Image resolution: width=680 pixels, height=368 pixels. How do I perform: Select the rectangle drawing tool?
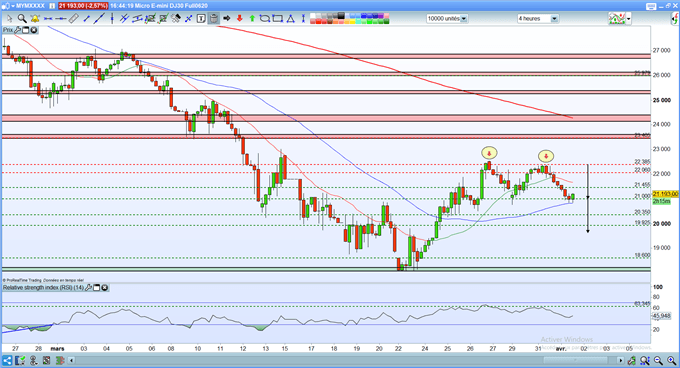[278, 18]
